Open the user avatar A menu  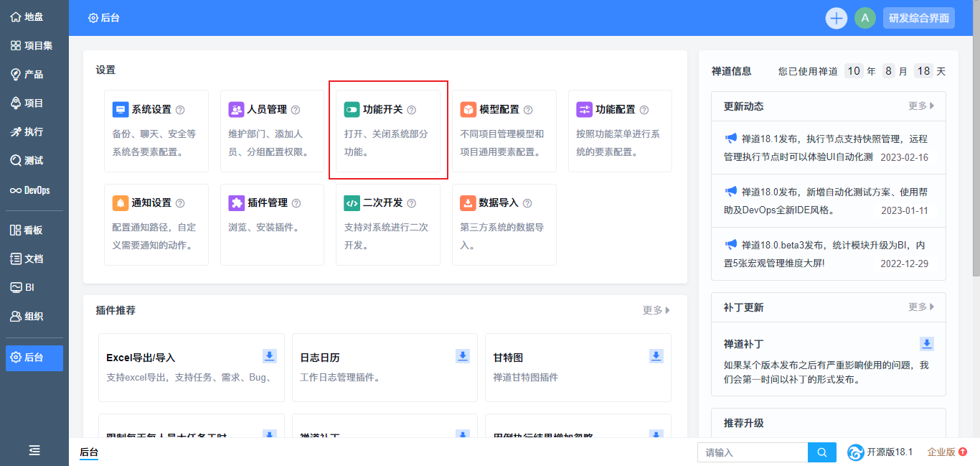coord(865,18)
